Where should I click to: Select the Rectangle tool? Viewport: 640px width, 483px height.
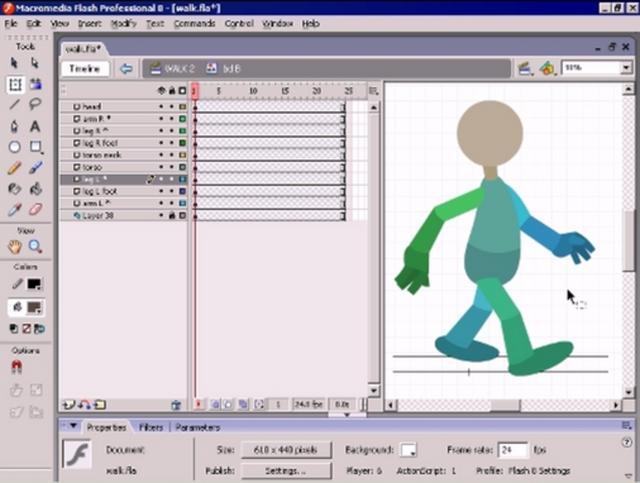coord(36,147)
